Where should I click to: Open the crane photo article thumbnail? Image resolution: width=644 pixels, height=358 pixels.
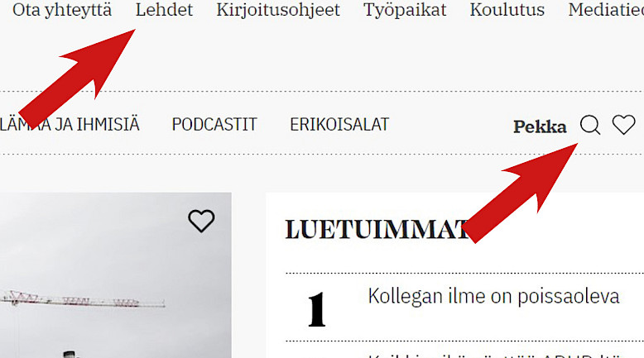[115, 275]
